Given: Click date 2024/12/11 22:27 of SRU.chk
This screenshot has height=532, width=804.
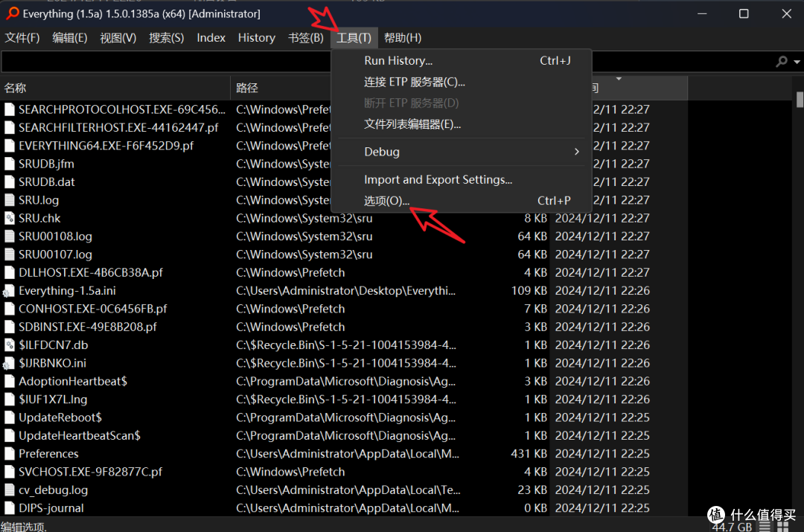Looking at the screenshot, I should 602,218.
